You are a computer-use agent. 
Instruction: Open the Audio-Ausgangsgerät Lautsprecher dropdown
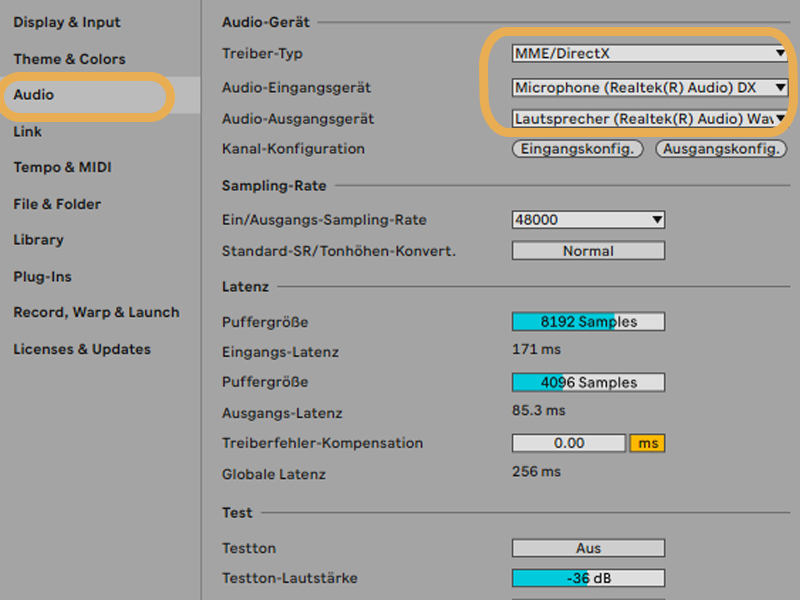(649, 119)
